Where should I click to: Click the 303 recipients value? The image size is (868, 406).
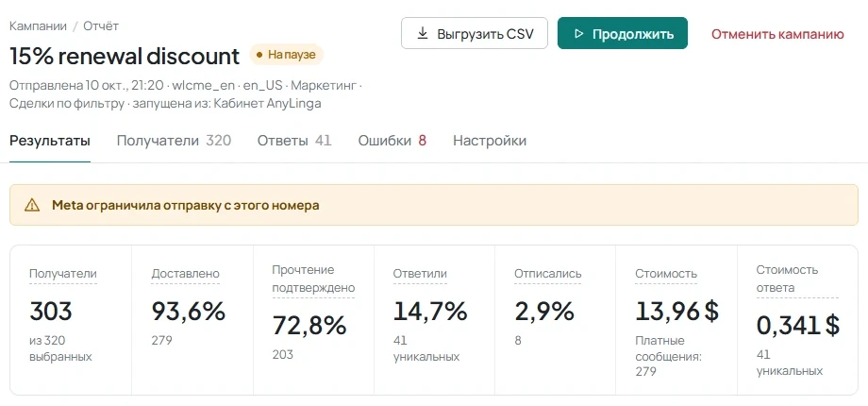51,312
